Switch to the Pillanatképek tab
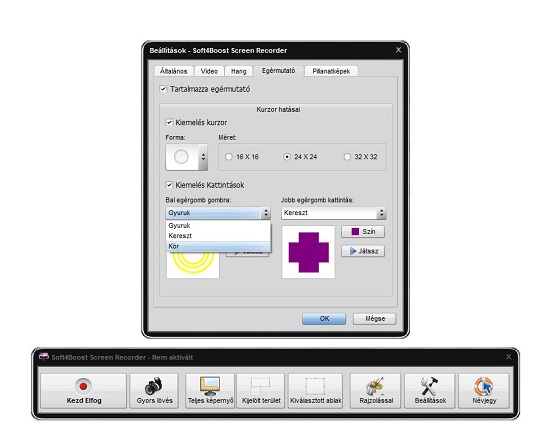Screen dimensions: 550x432 pyautogui.click(x=331, y=71)
